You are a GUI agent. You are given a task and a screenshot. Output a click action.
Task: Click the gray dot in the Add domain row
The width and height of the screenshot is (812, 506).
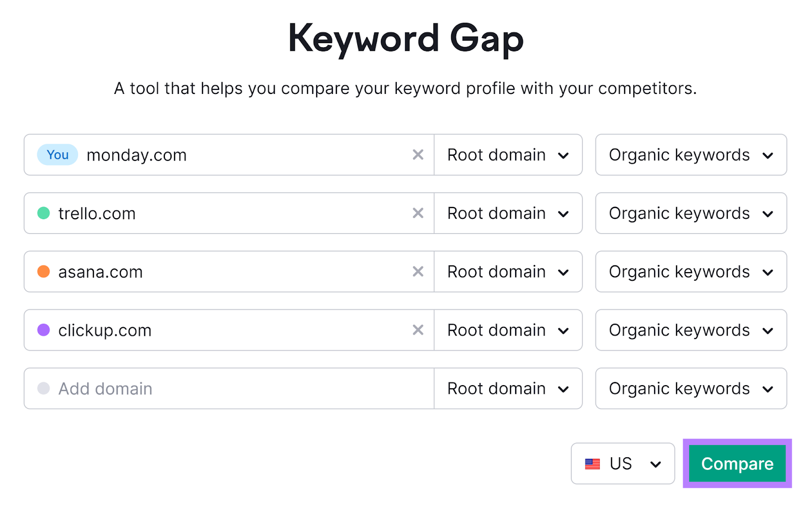click(44, 388)
